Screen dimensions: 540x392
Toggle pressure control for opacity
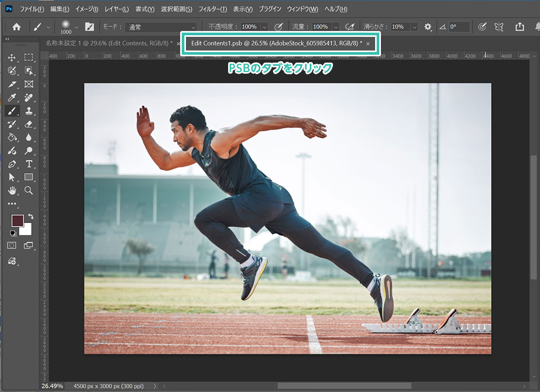279,26
